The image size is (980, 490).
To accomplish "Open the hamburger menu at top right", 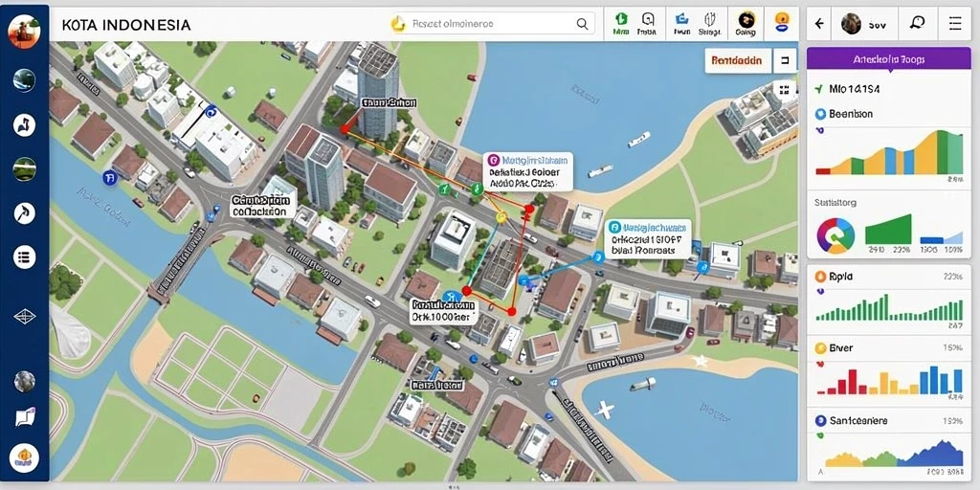I will [955, 24].
